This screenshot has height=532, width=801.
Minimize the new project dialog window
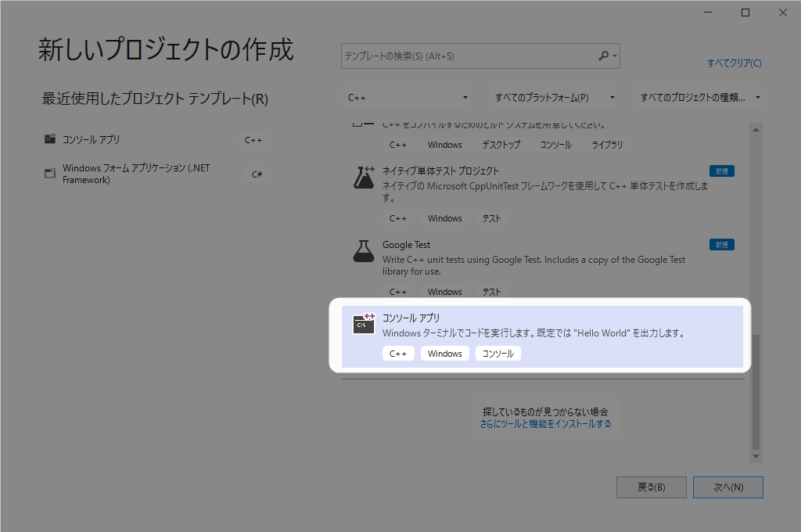[x=707, y=13]
